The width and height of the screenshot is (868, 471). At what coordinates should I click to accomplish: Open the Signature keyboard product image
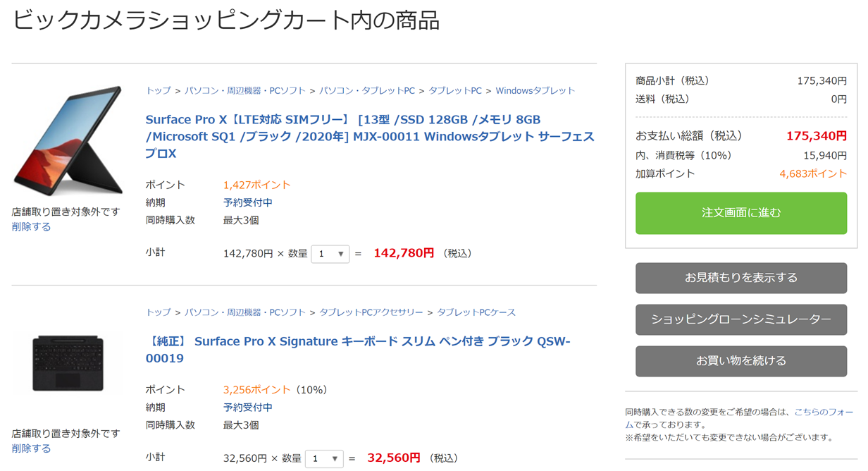(68, 363)
